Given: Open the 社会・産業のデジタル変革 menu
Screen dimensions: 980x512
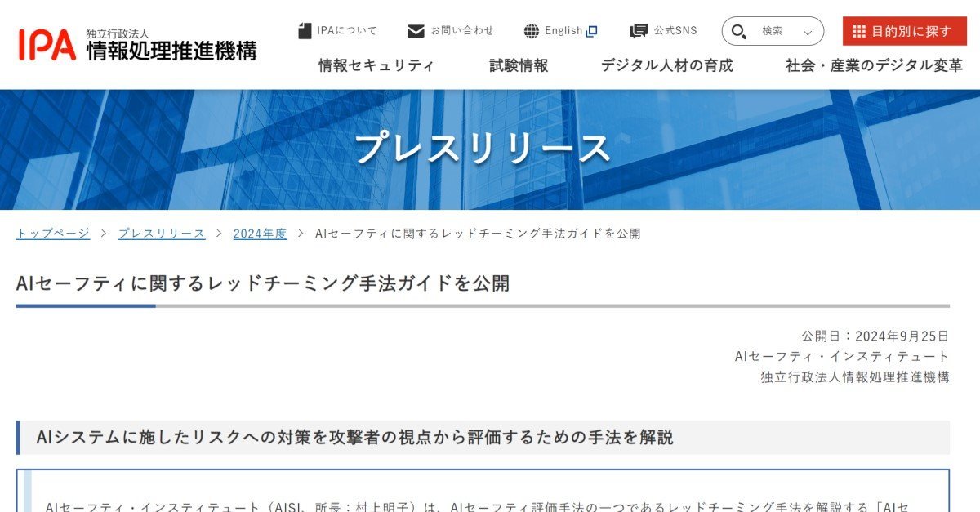Looking at the screenshot, I should coord(874,65).
